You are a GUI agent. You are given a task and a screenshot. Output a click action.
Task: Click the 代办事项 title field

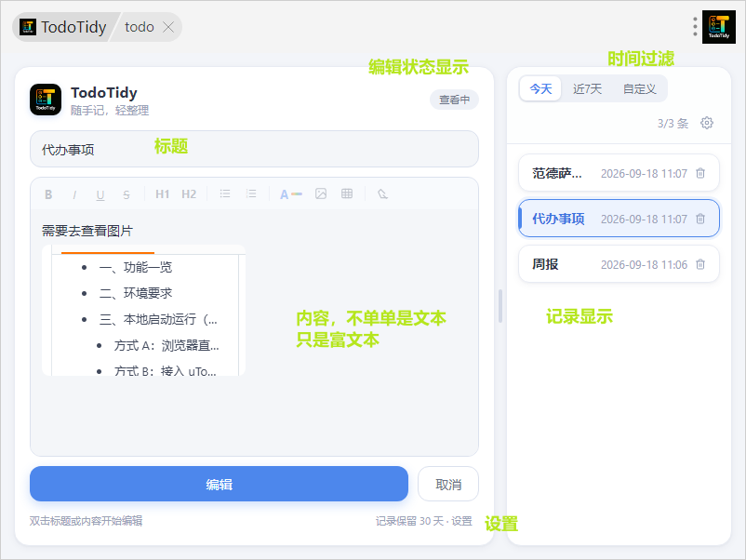click(x=254, y=149)
